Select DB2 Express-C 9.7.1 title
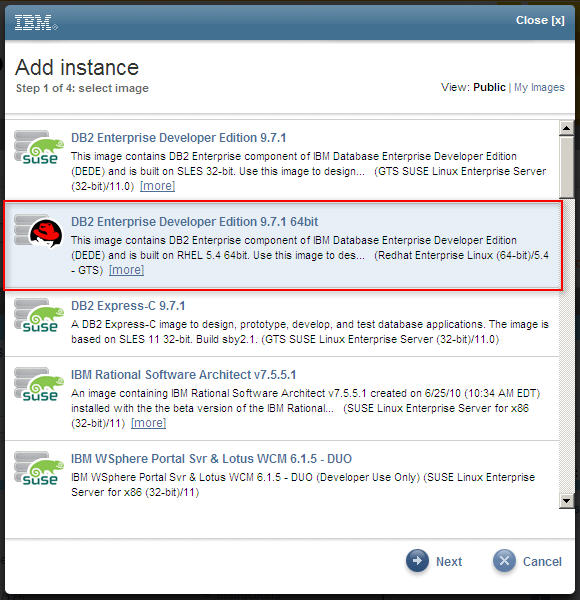 (x=128, y=306)
